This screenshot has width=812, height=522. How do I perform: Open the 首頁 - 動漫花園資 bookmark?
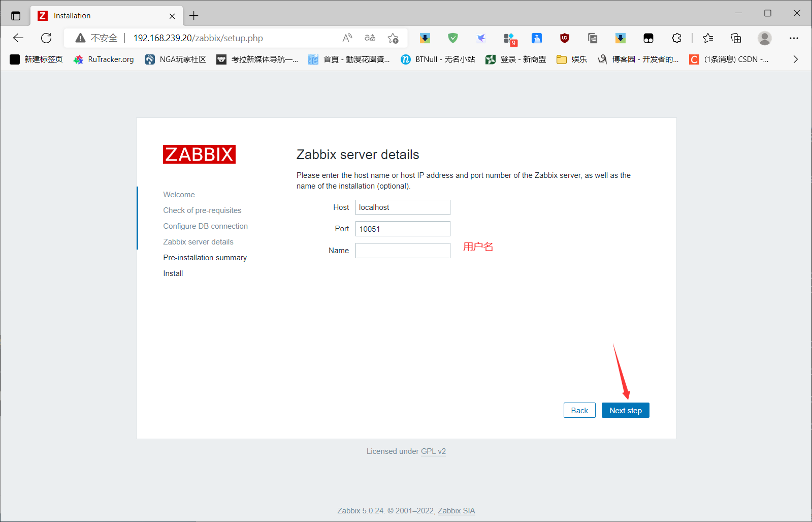[x=349, y=59]
